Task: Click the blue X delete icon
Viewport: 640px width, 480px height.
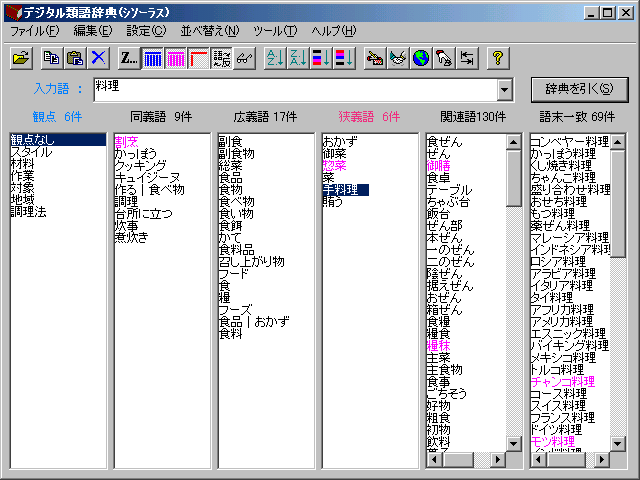Action: pyautogui.click(x=98, y=58)
